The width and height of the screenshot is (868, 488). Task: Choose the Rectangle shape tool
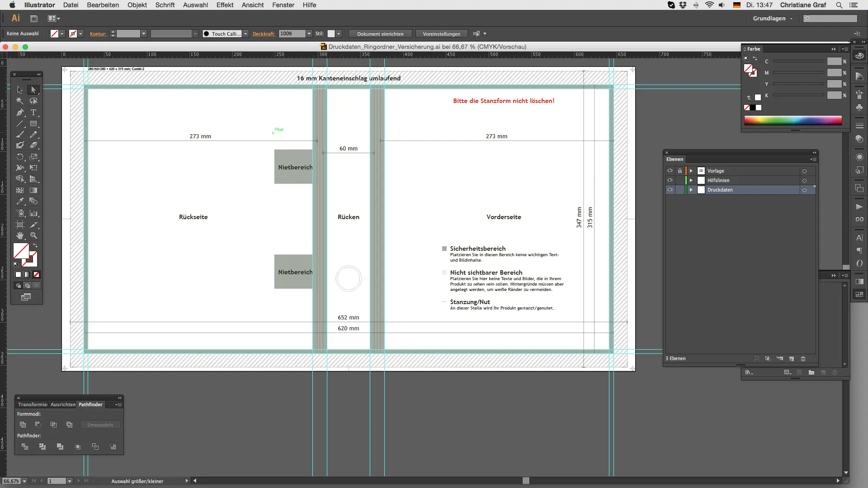[x=33, y=123]
